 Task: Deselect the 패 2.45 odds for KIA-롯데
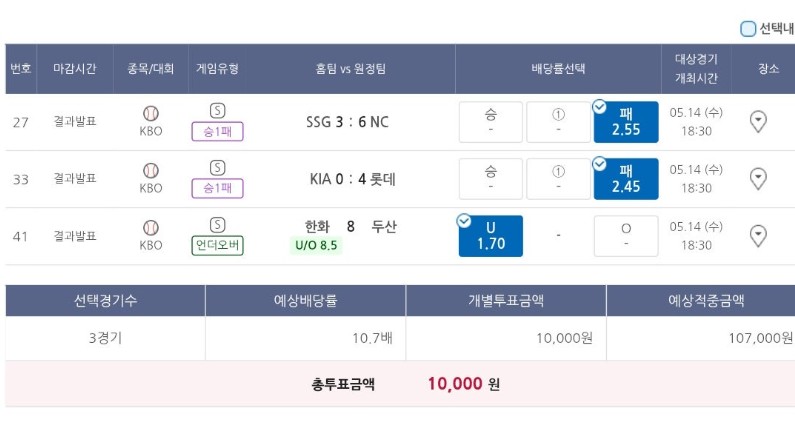626,179
